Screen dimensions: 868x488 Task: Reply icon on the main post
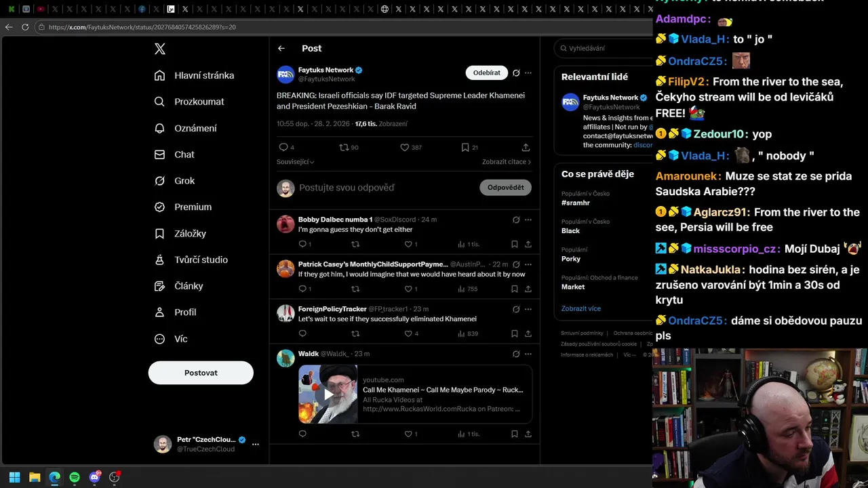tap(283, 147)
